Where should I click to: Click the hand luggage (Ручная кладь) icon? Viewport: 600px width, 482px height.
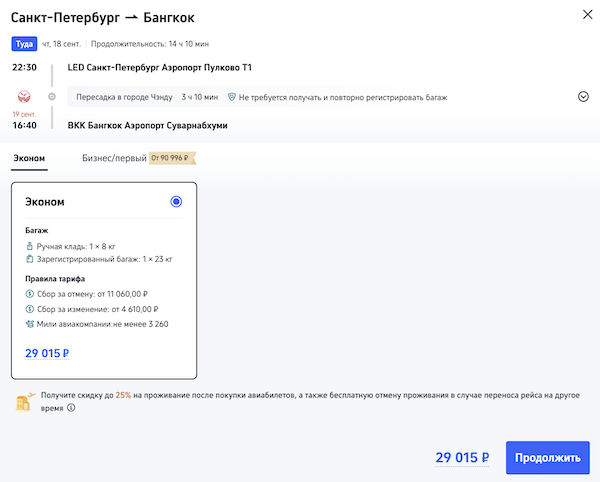[30, 244]
